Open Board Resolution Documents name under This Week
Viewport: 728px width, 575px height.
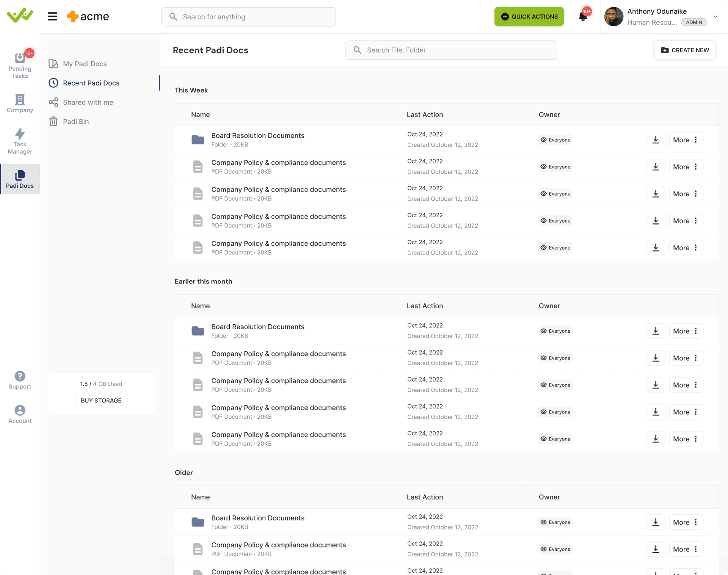(x=258, y=136)
